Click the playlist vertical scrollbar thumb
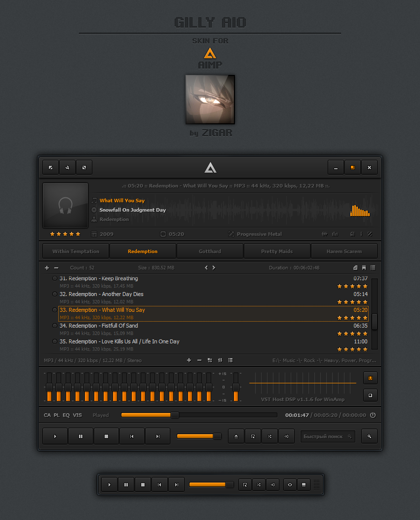Viewport: 420px width, 520px height. (x=375, y=321)
